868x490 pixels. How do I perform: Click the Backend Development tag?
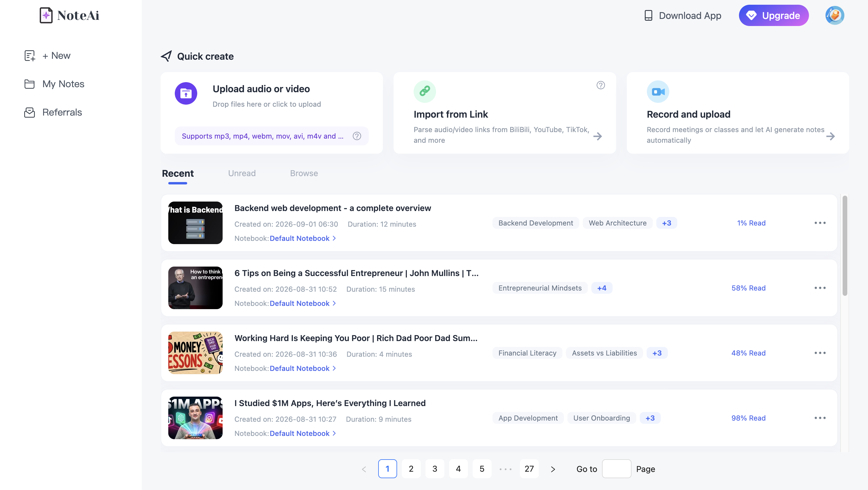pyautogui.click(x=536, y=223)
